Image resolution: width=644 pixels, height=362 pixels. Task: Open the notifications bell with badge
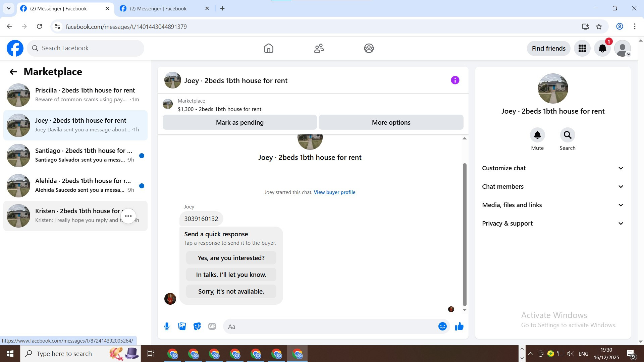602,48
